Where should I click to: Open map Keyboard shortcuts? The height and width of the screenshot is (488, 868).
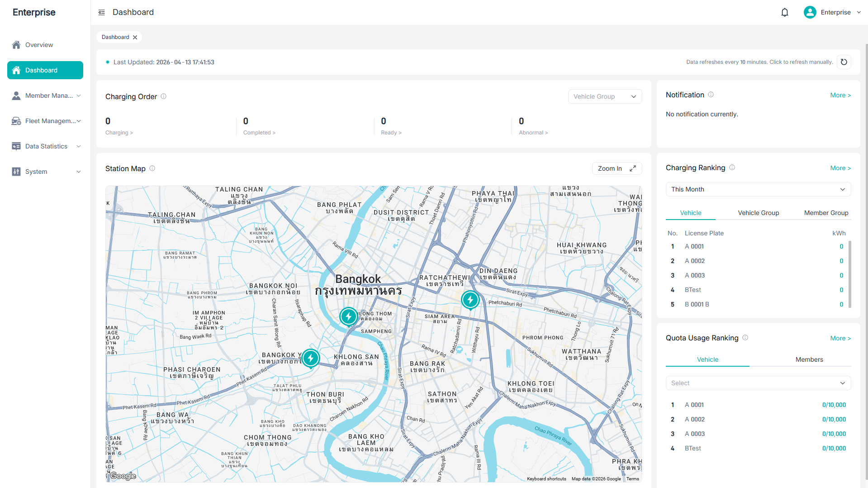click(x=546, y=479)
